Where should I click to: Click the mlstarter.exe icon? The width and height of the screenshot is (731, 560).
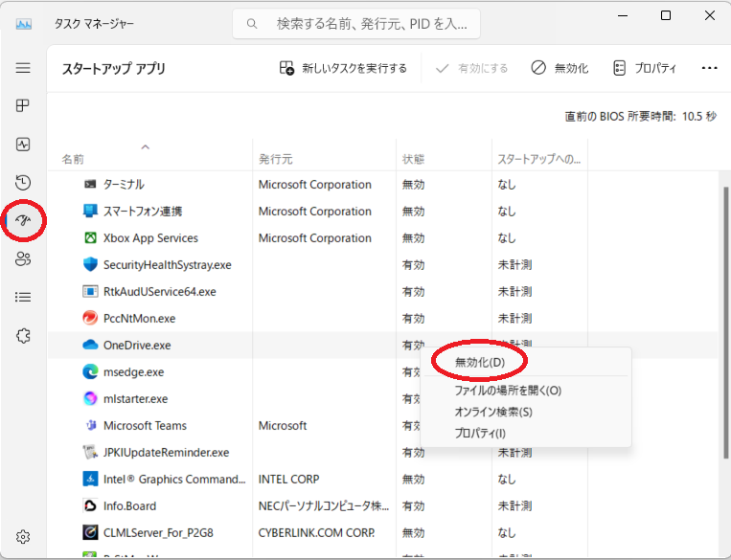(90, 398)
